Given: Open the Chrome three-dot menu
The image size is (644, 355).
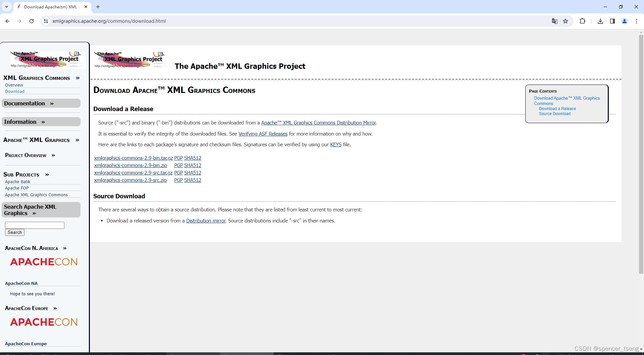Looking at the screenshot, I should click(637, 21).
